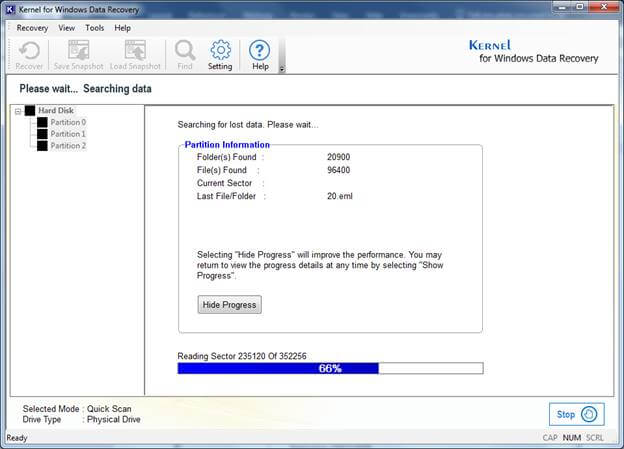Select the Partition 1 icon

click(42, 134)
